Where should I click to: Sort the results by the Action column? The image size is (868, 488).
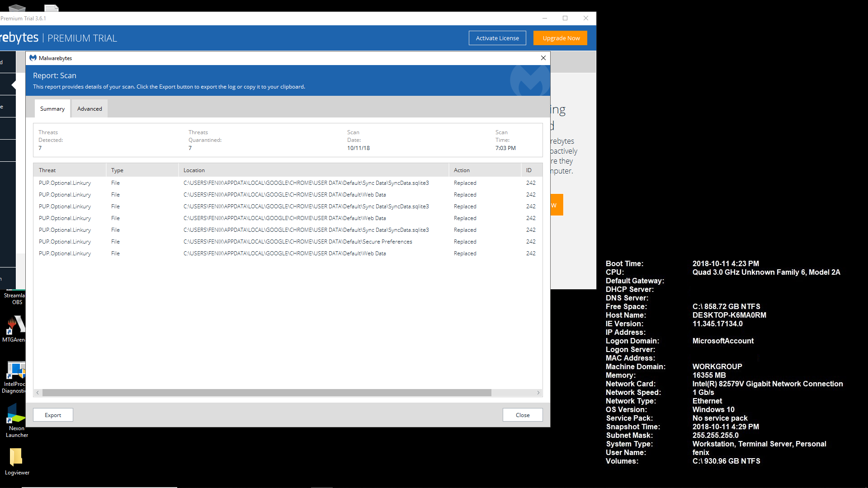[485, 170]
